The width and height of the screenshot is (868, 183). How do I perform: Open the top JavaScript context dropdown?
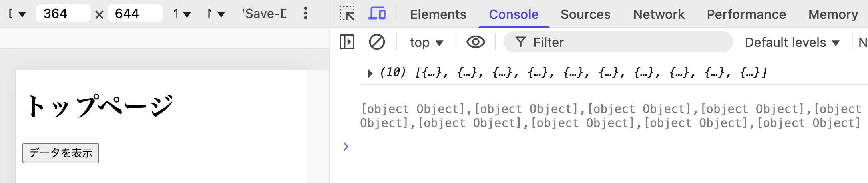point(426,42)
